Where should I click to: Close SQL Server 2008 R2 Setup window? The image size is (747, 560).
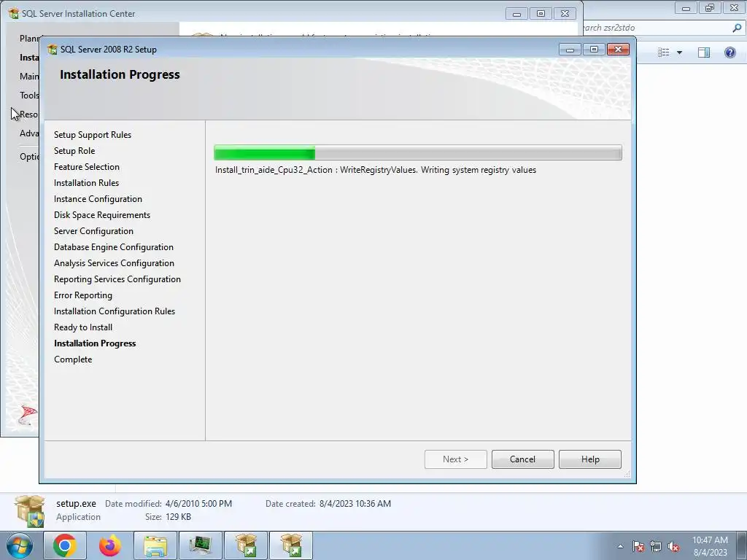coord(618,49)
